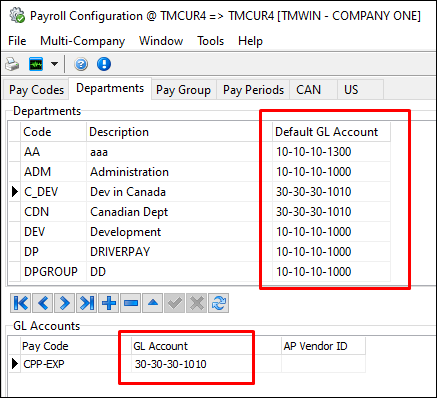Switch to the Pay Periods tab
Image resolution: width=437 pixels, height=398 pixels.
coord(253,90)
